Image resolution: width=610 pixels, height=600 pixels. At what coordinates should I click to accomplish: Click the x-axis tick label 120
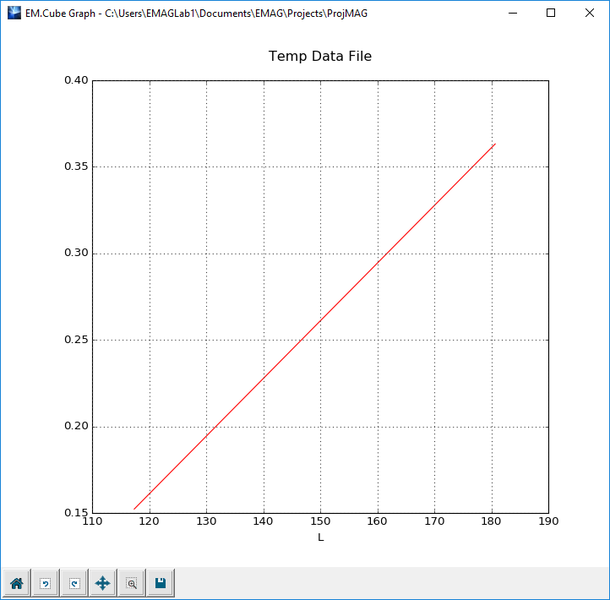(x=149, y=521)
